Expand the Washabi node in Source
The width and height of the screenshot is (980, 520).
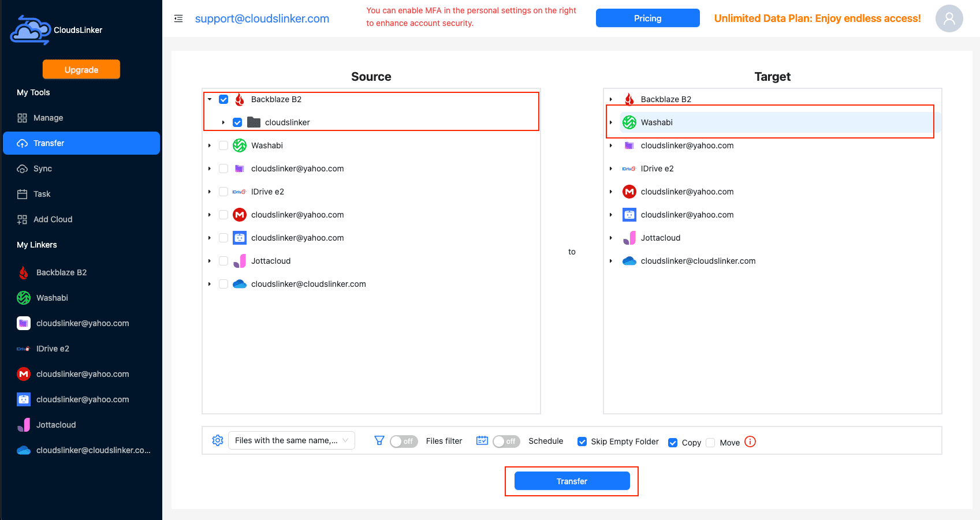click(210, 145)
